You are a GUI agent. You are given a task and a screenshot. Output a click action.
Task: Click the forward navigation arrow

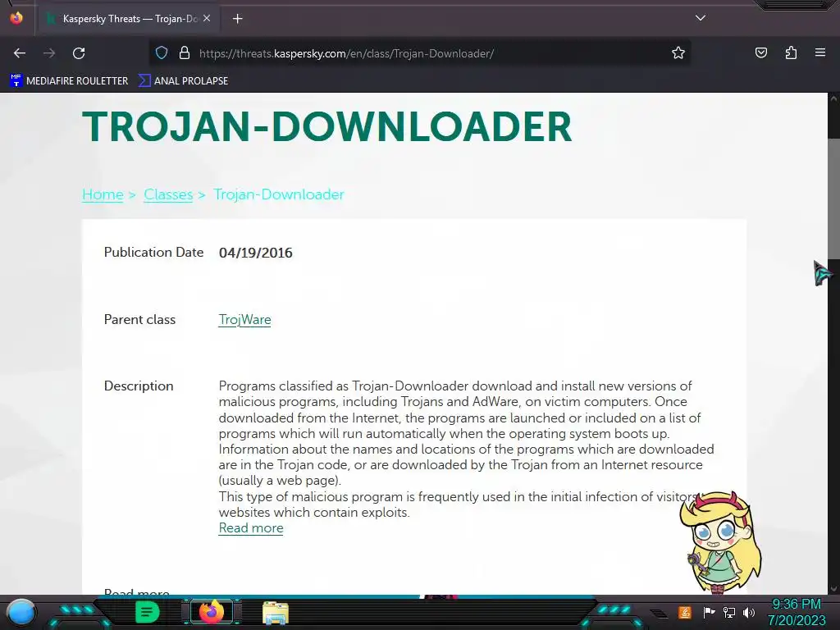(48, 53)
